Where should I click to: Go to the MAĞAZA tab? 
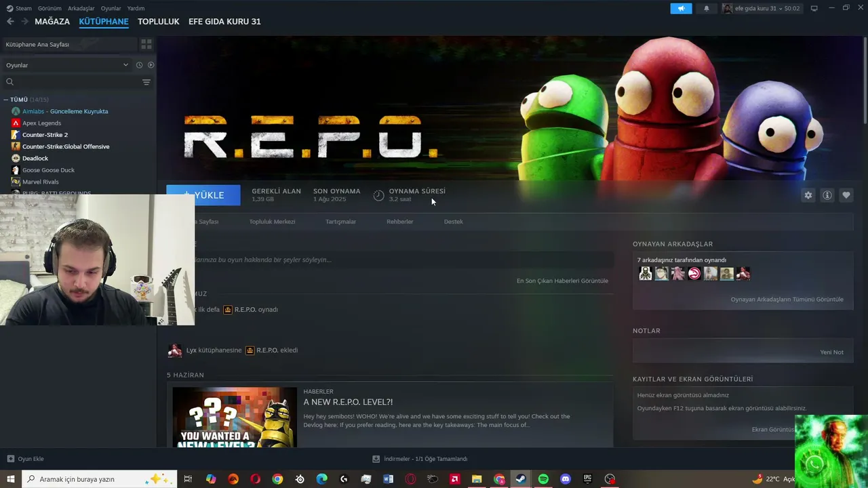pyautogui.click(x=52, y=22)
